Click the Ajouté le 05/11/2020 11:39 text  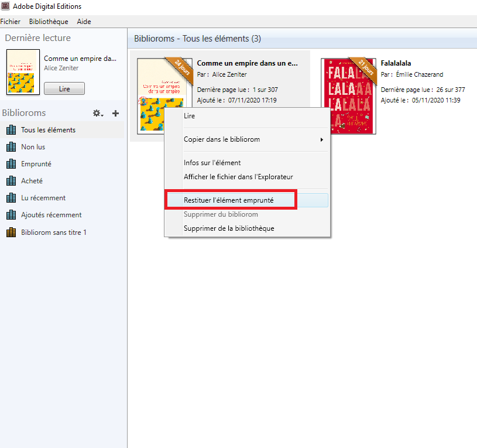[420, 100]
